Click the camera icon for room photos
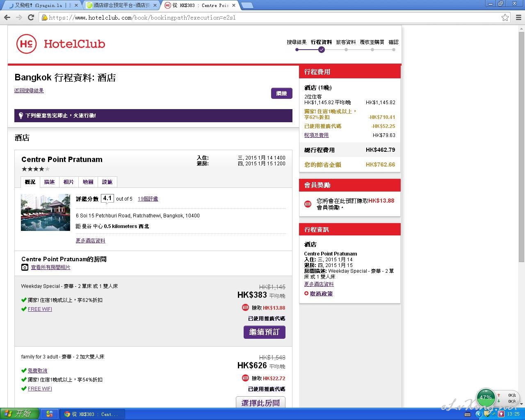525x420 pixels. [25, 267]
